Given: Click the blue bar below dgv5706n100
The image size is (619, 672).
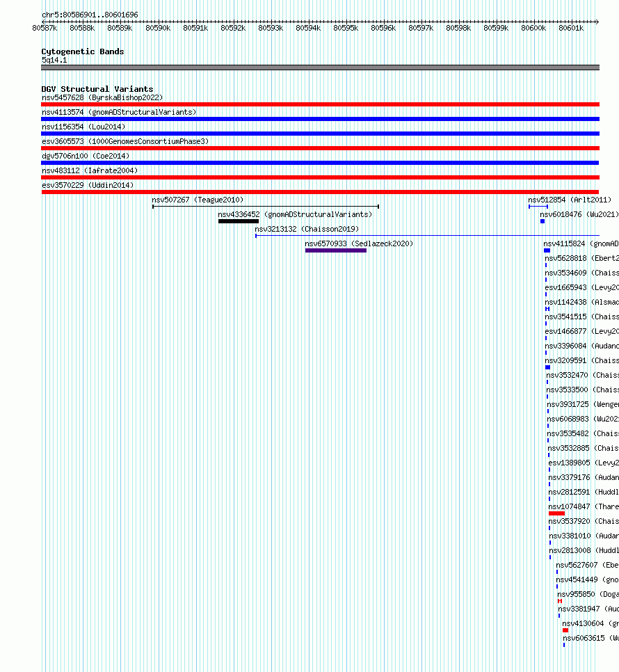Looking at the screenshot, I should (x=320, y=163).
